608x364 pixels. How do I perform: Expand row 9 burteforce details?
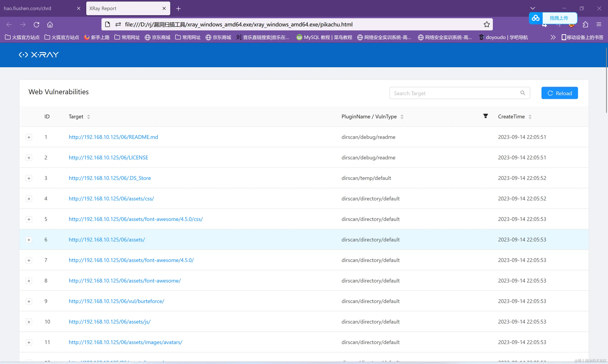coord(29,301)
